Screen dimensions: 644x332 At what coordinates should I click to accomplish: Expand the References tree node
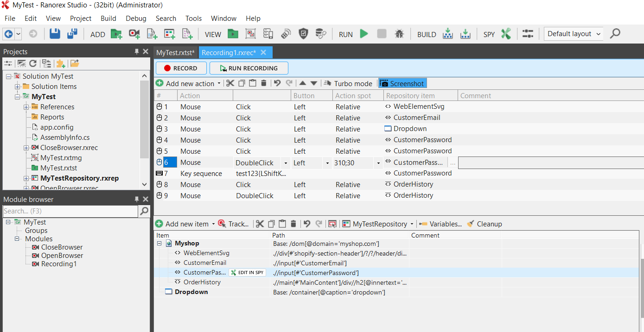(x=26, y=107)
